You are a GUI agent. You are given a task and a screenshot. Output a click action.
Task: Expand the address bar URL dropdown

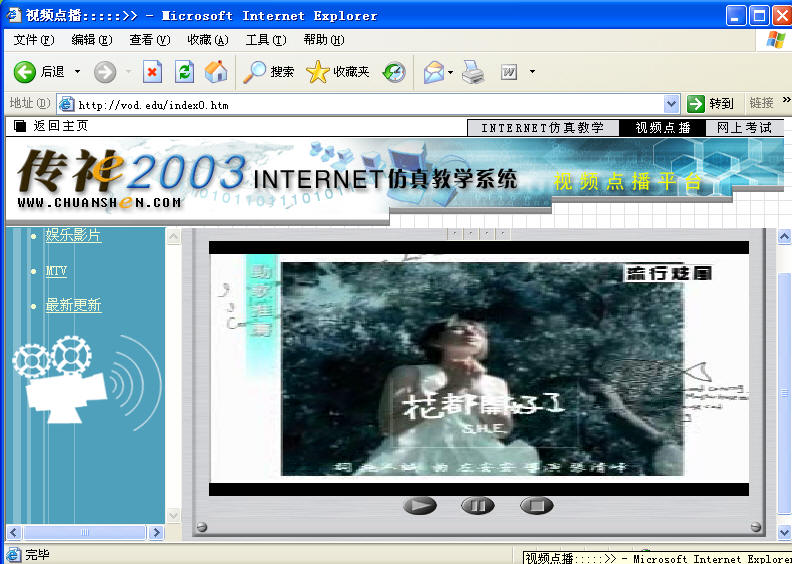pos(672,104)
